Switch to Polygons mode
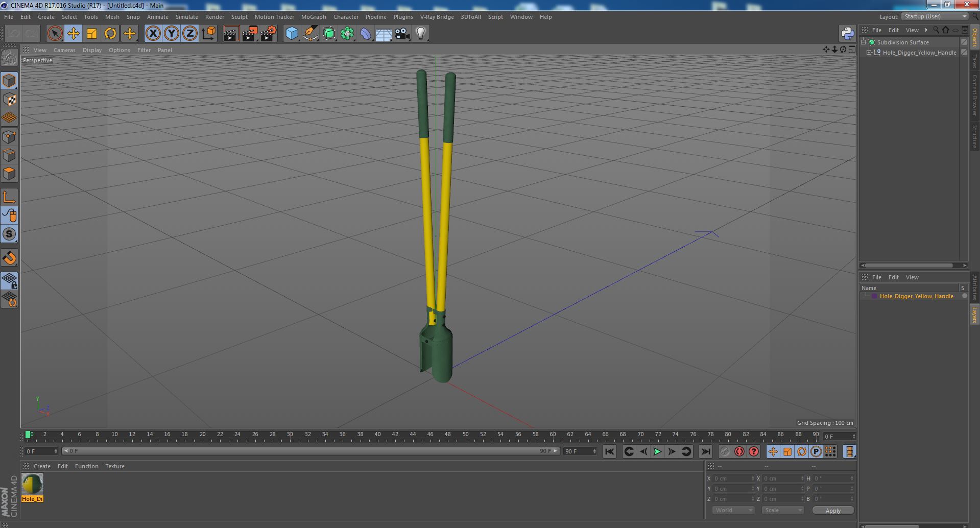Screen dimensions: 980x528 coord(9,174)
